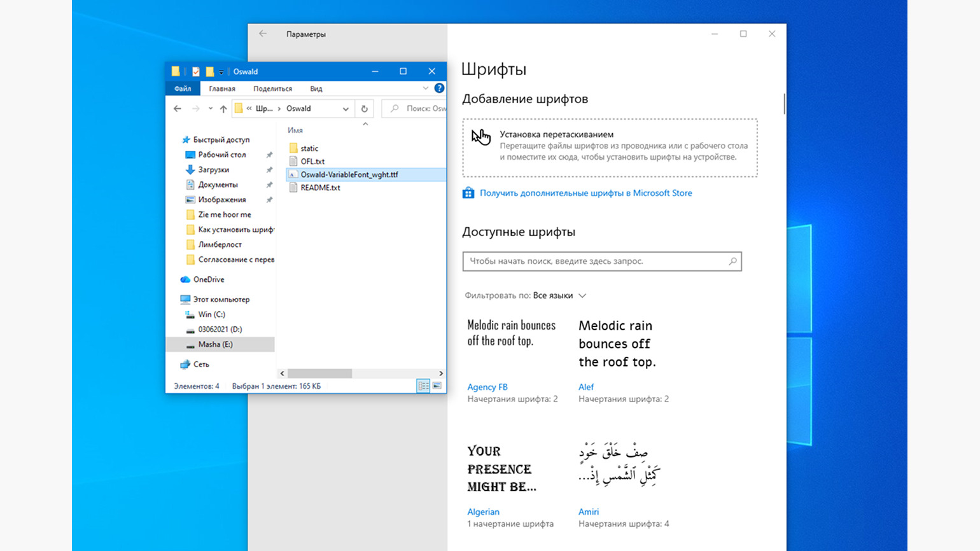Open Properties from the quick access toolbar icon

point(195,71)
